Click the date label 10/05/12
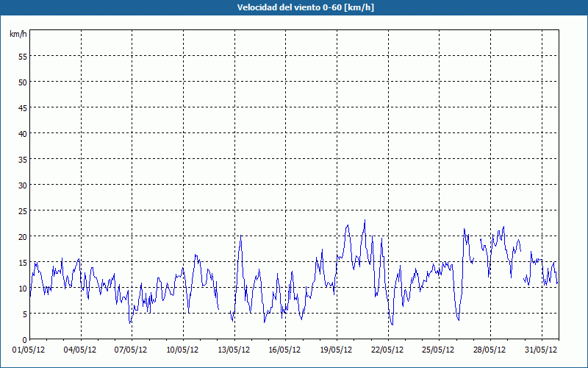Viewport: 588px width, 368px height. [182, 350]
